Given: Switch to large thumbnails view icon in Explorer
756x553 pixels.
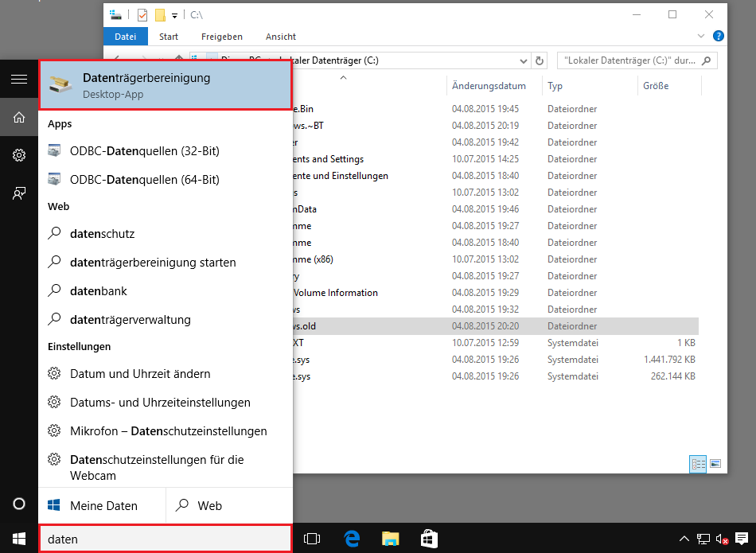Looking at the screenshot, I should point(715,464).
